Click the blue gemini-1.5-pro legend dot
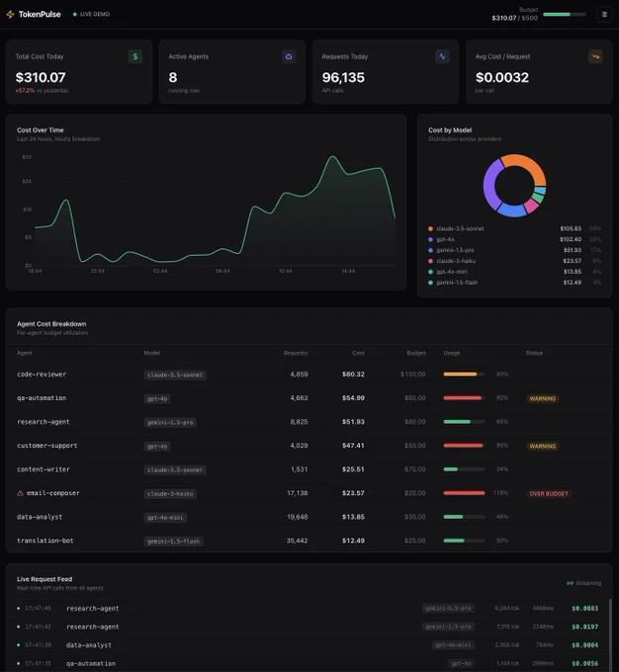 click(431, 250)
